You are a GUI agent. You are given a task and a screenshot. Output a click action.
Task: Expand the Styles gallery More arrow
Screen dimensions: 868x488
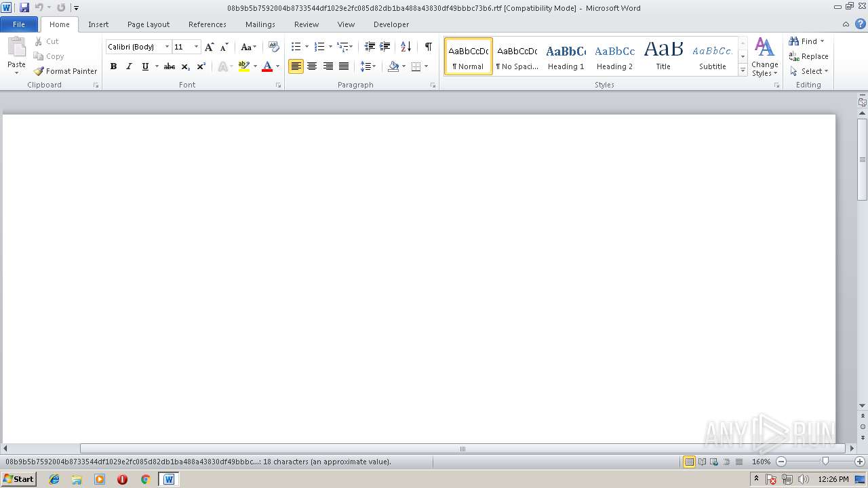click(743, 70)
